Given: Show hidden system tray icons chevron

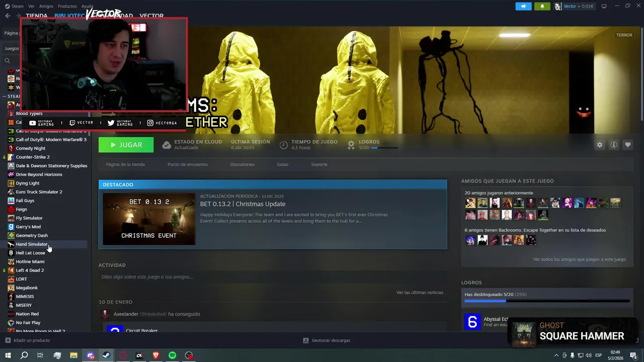Looking at the screenshot, I should coord(556,355).
